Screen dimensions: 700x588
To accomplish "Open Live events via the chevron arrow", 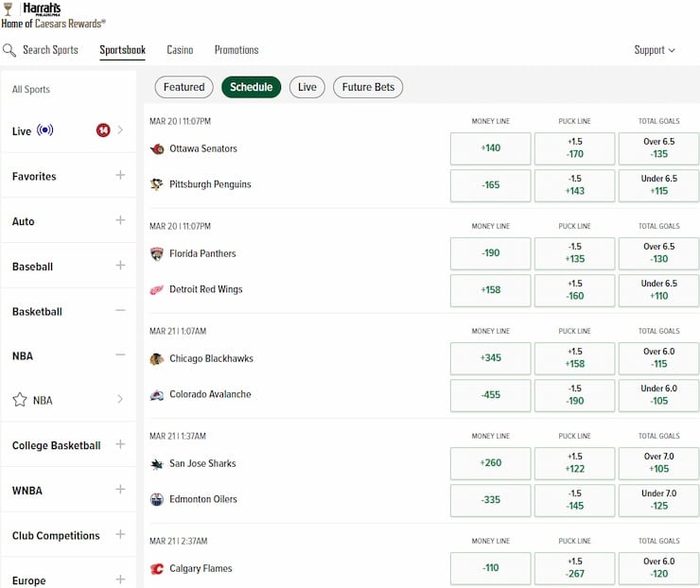I will (x=120, y=130).
